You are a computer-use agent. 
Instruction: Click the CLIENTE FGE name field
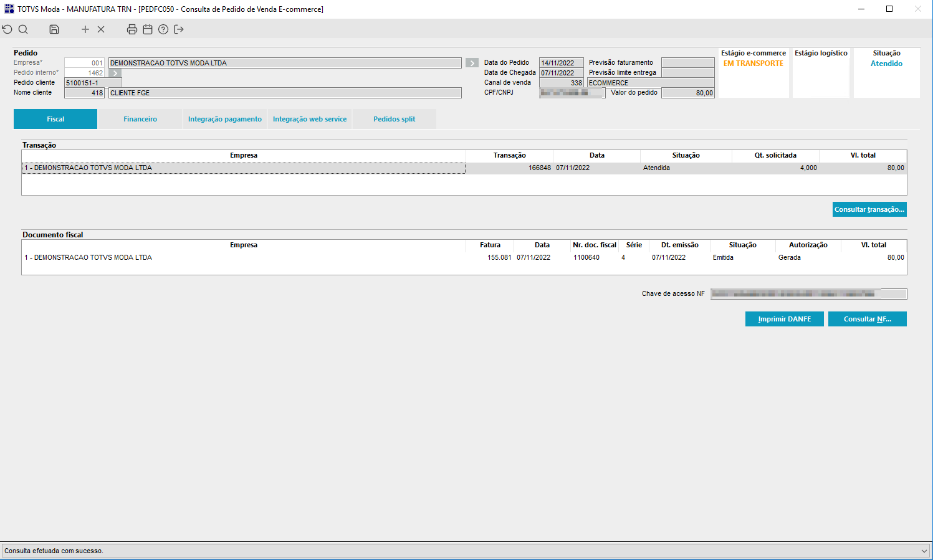[285, 93]
